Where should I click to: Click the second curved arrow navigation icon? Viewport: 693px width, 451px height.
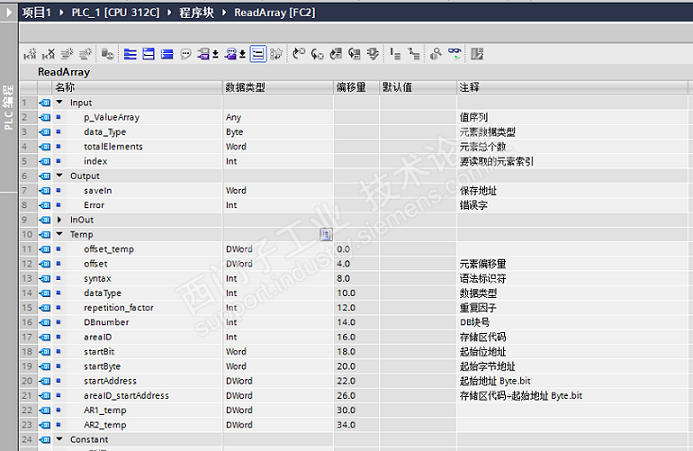click(317, 54)
